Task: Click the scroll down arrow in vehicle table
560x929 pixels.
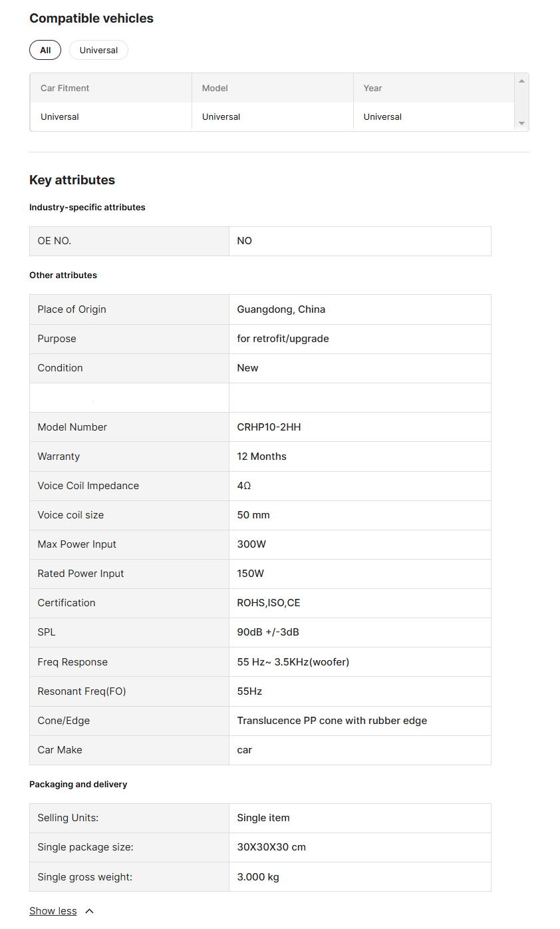Action: (x=521, y=123)
